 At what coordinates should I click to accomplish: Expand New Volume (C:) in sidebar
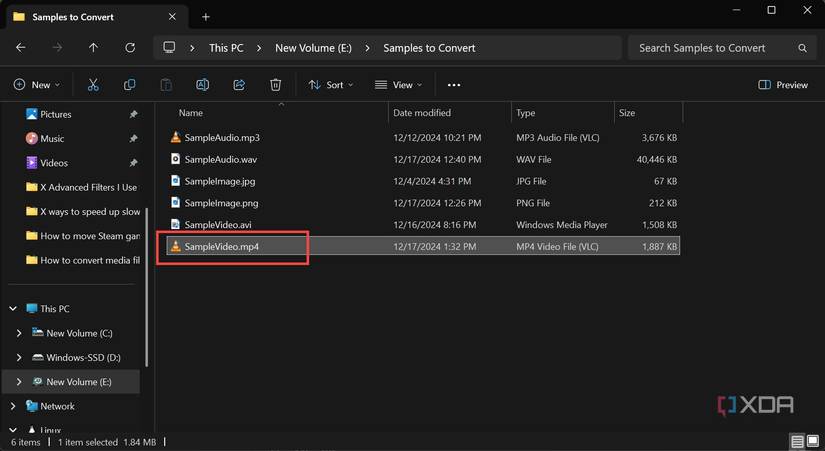point(19,333)
